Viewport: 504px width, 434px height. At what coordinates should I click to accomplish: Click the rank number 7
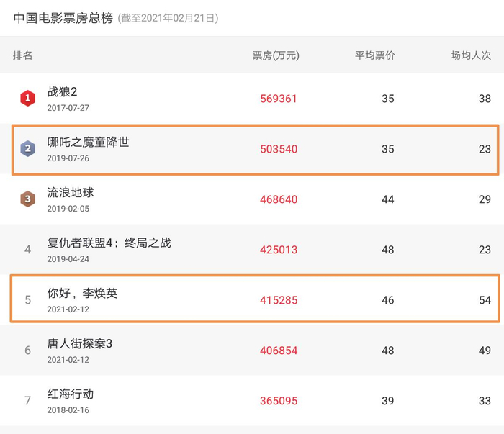[27, 401]
